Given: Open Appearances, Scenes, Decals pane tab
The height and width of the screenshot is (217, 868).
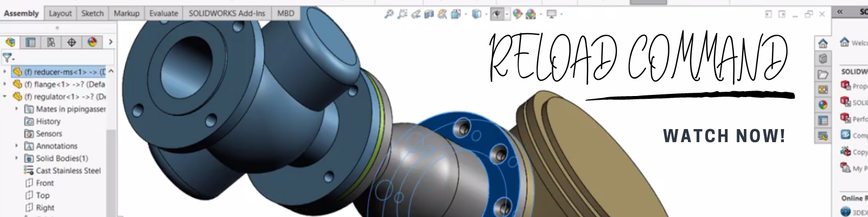Looking at the screenshot, I should [823, 105].
